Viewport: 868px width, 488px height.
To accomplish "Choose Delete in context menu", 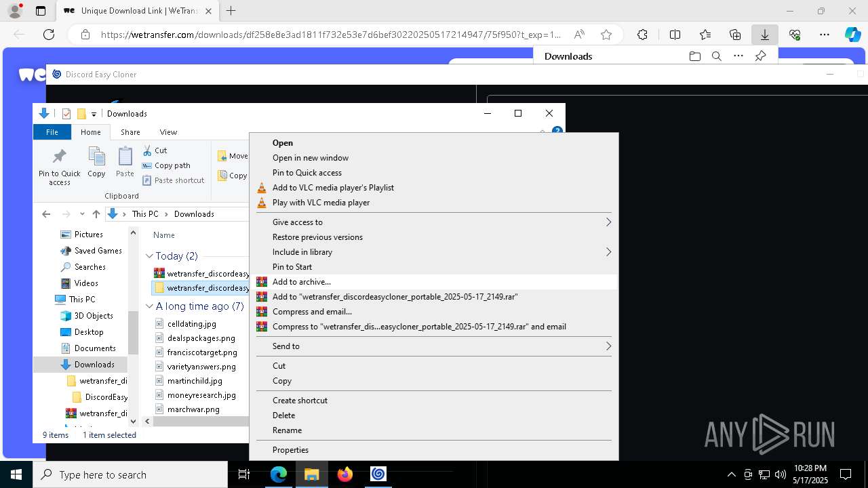I will pos(435,415).
